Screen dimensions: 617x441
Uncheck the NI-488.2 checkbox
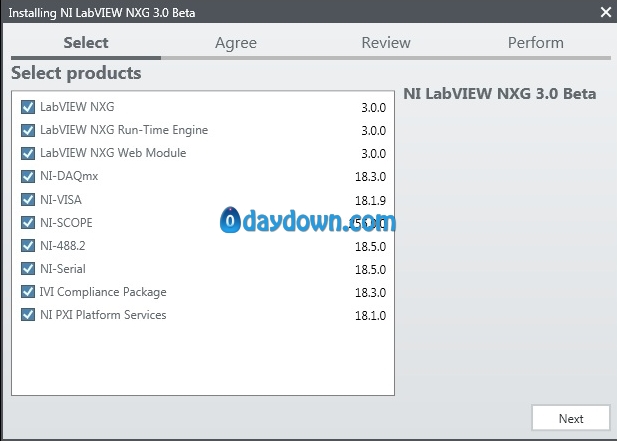(x=28, y=245)
